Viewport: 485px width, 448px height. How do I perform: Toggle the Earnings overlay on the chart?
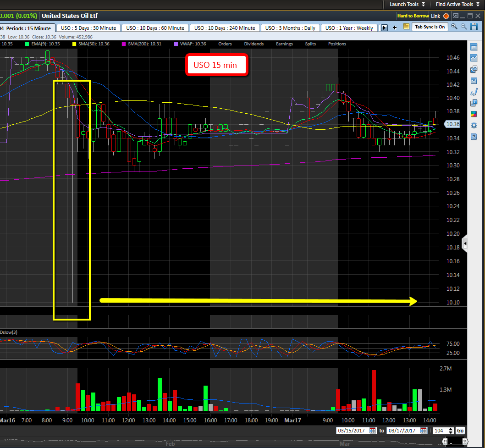click(284, 44)
